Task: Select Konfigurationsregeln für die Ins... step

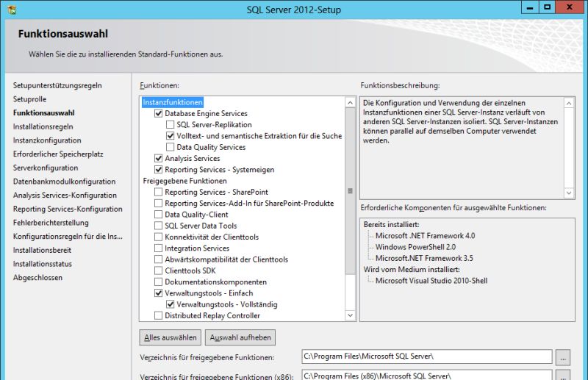Action: [x=68, y=237]
